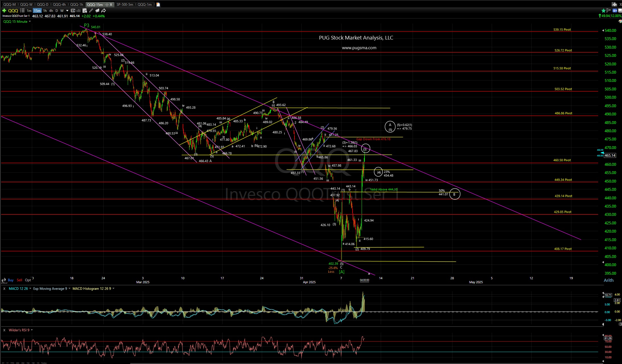Close the MACD indicator with its X toggle
The height and width of the screenshot is (364, 622).
pyautogui.click(x=4, y=288)
